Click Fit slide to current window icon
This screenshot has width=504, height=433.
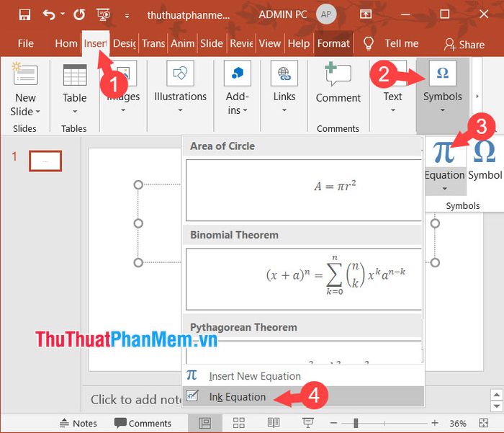click(483, 423)
